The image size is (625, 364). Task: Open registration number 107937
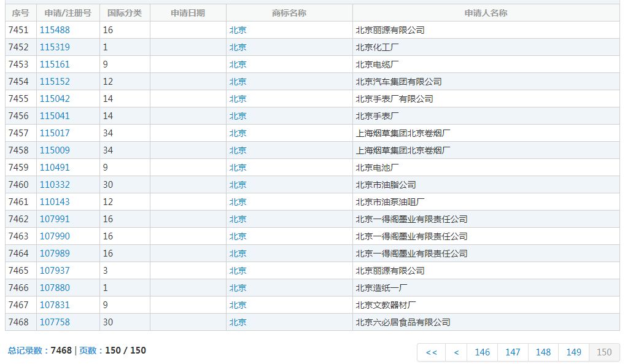point(55,270)
